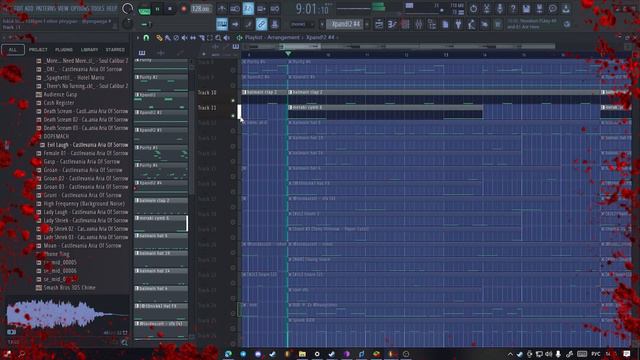The image size is (640, 360).
Task: Open the TOOLS menu
Action: click(98, 9)
